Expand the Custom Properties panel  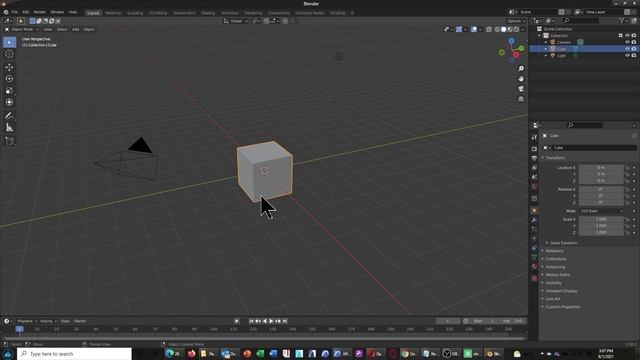coord(561,307)
